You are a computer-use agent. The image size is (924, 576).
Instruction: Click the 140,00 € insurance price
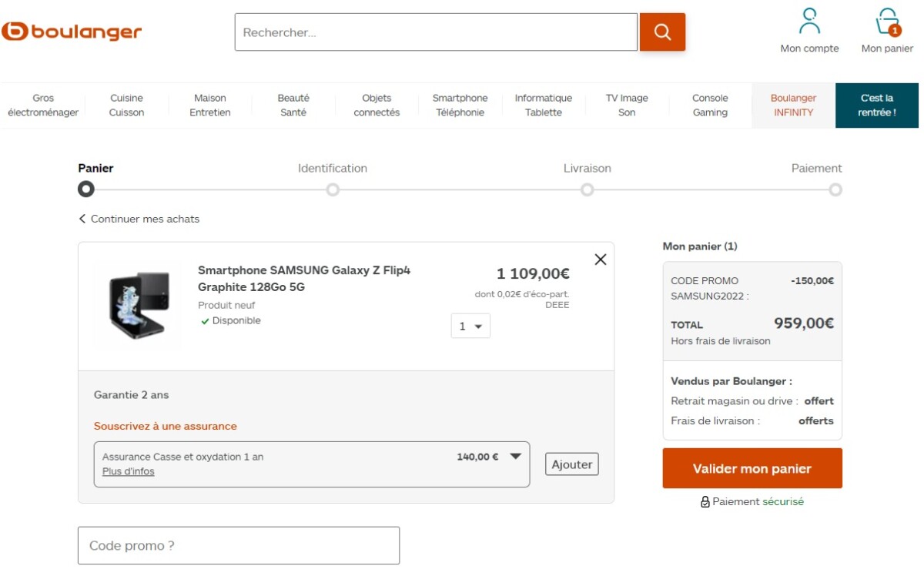pyautogui.click(x=477, y=457)
